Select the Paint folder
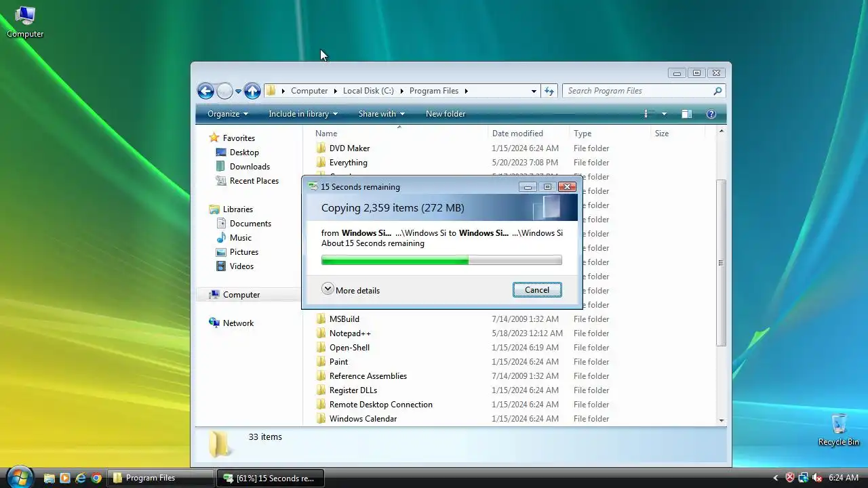 point(338,362)
